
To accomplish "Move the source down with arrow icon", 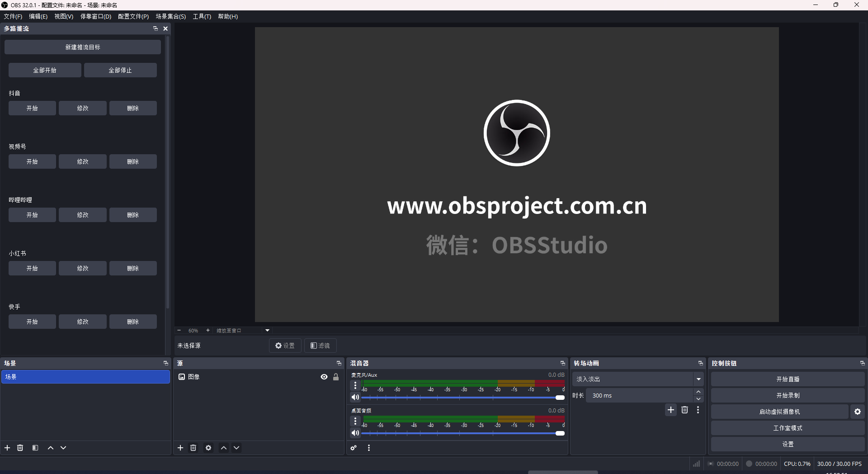I will click(x=236, y=448).
